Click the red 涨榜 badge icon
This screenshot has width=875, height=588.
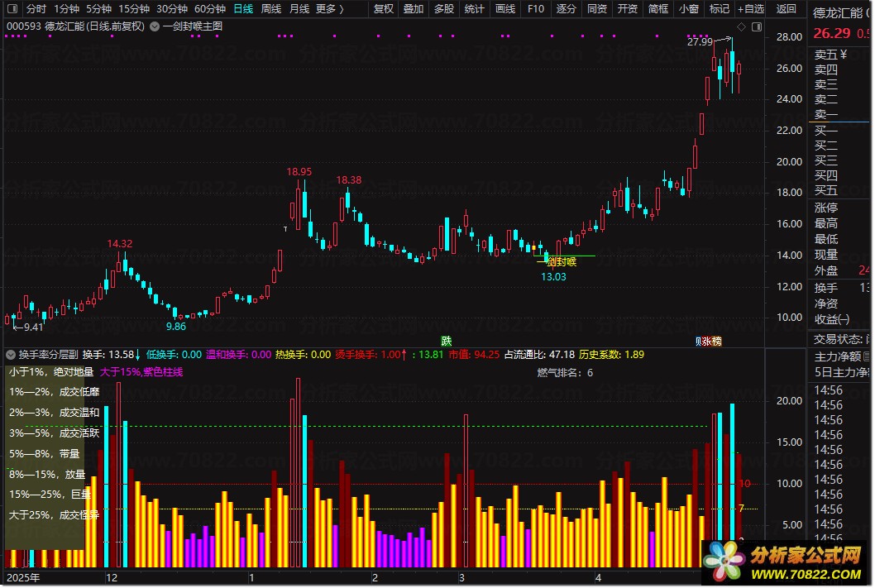pos(711,341)
